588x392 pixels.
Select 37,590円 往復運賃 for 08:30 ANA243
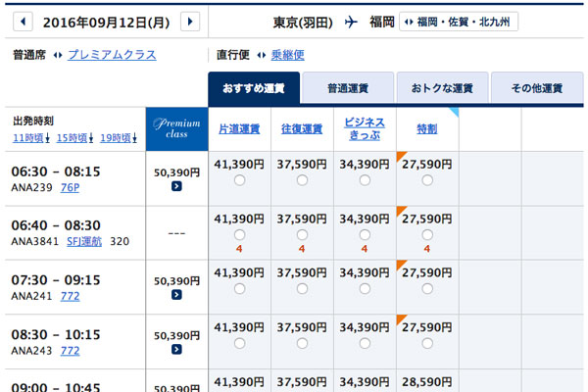tap(302, 343)
